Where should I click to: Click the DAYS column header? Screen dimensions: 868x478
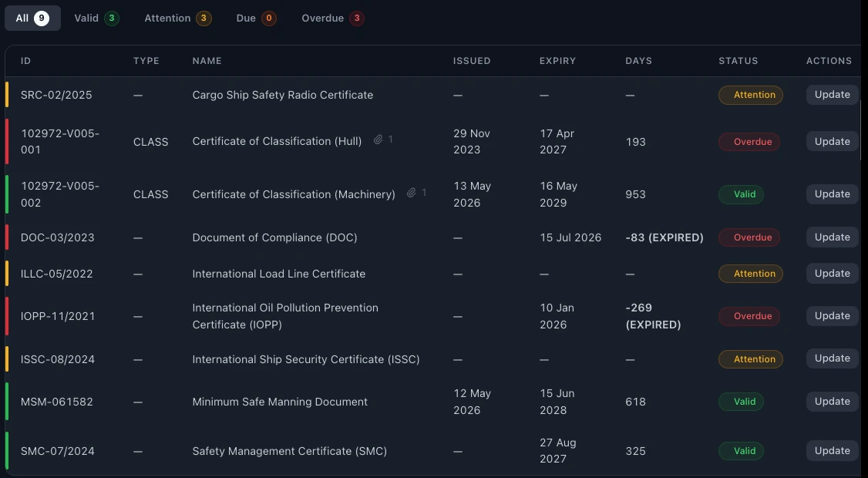coord(638,61)
